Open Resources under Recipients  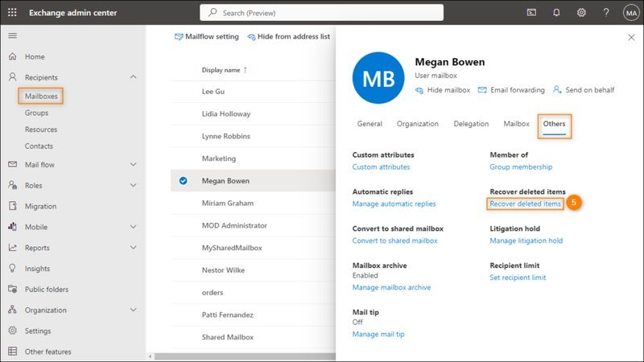pyautogui.click(x=41, y=130)
